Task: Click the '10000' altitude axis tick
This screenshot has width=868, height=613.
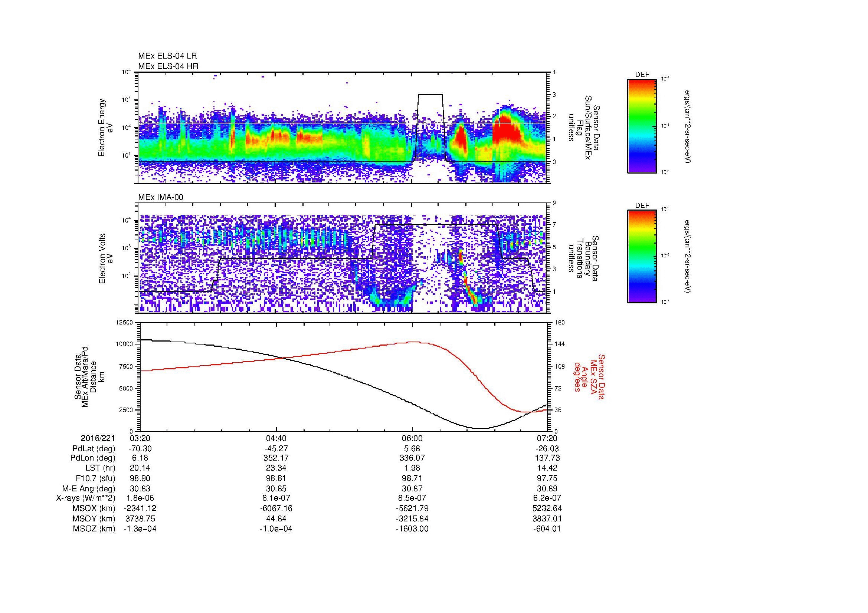Action: click(x=124, y=344)
